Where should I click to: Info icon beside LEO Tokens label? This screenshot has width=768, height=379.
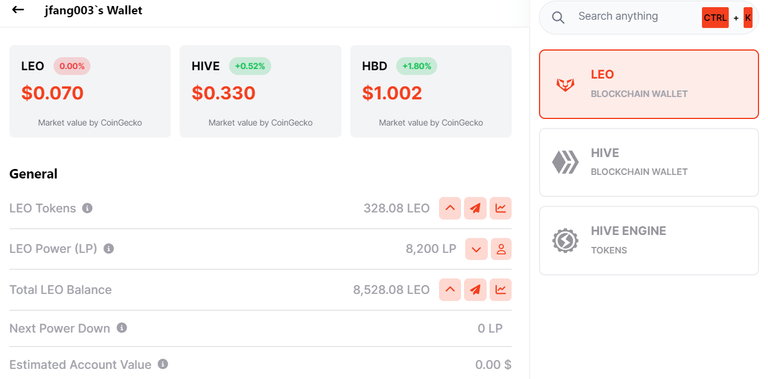87,208
